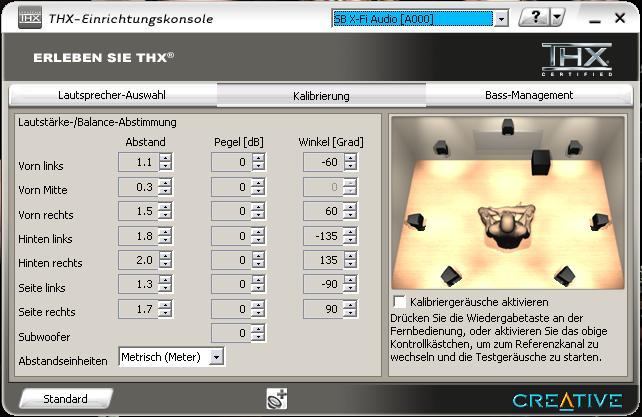The width and height of the screenshot is (642, 417).
Task: Select the center speaker in room view
Action: (x=508, y=127)
